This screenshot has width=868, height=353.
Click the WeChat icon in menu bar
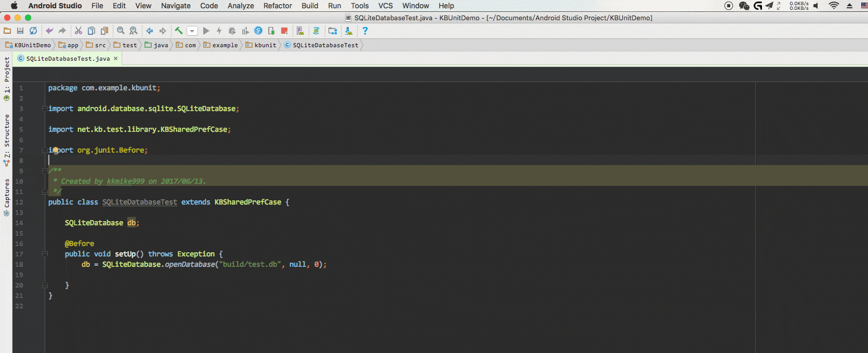(x=744, y=6)
